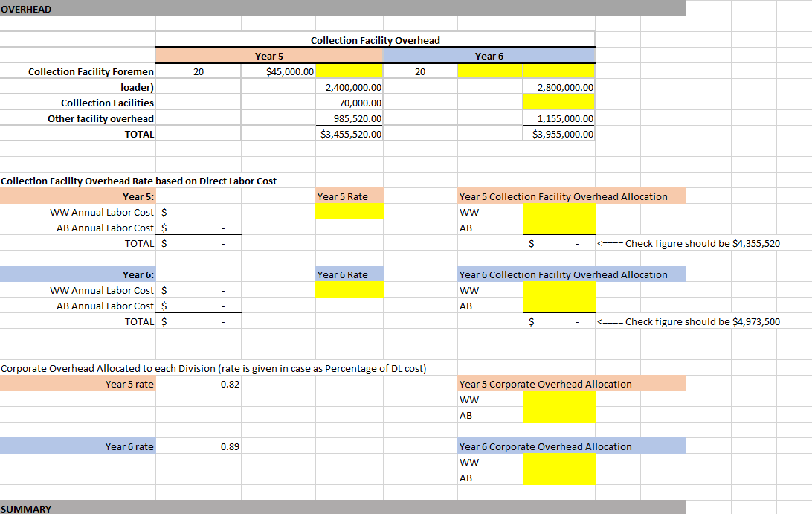Select the yellow Year 6 Corporate Overhead Allocation cell
This screenshot has height=514, width=812.
pos(559,469)
